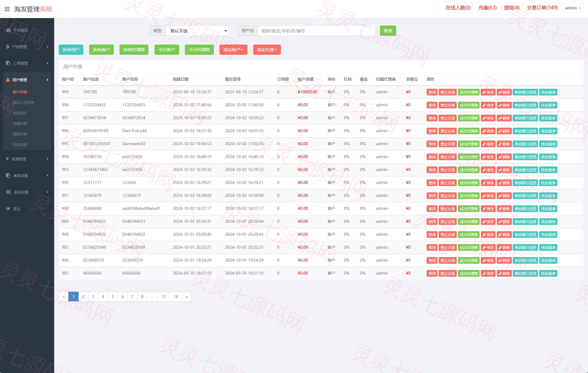This screenshot has width=588, height=373.
Task: Click 删除 button for user 994
Action: pos(504,157)
